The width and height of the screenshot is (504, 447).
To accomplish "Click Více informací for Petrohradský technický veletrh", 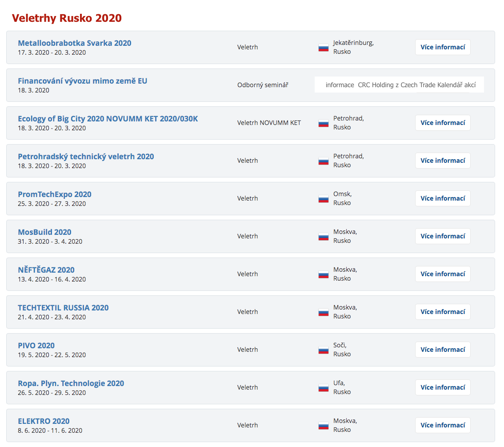I will click(x=443, y=161).
